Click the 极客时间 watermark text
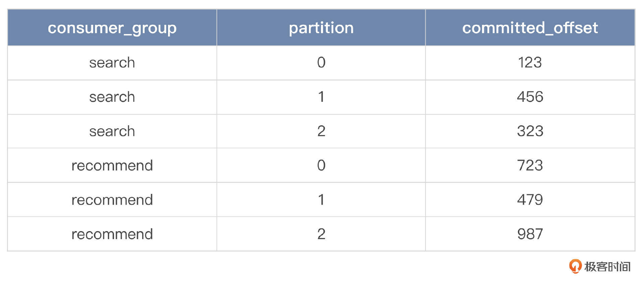This screenshot has width=644, height=284. click(607, 267)
